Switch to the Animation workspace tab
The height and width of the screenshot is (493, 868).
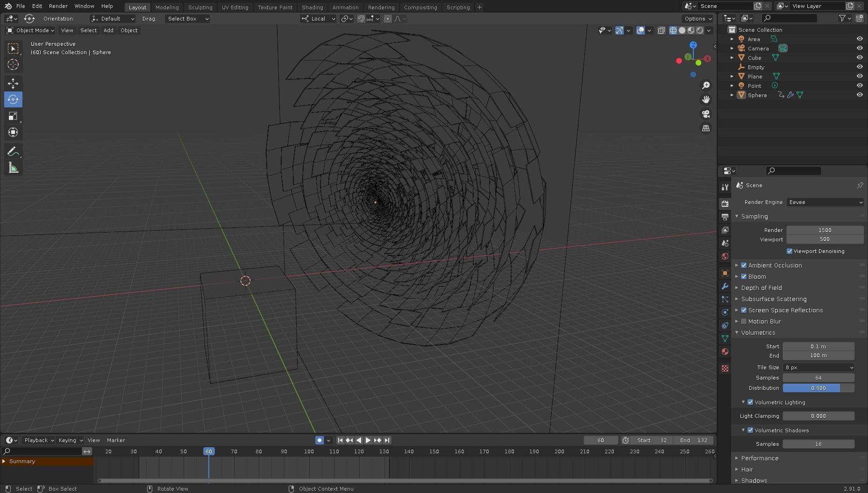[x=345, y=7]
